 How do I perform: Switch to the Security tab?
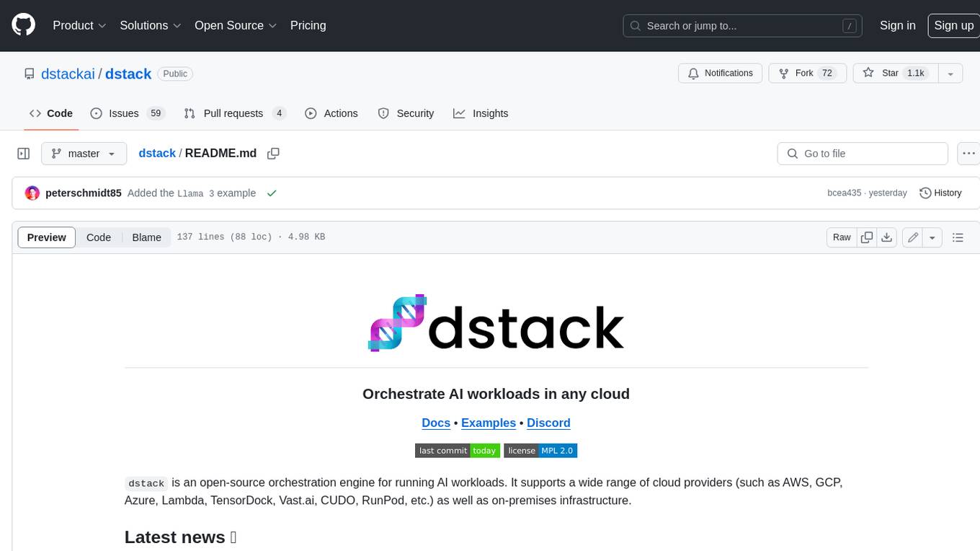click(x=406, y=113)
